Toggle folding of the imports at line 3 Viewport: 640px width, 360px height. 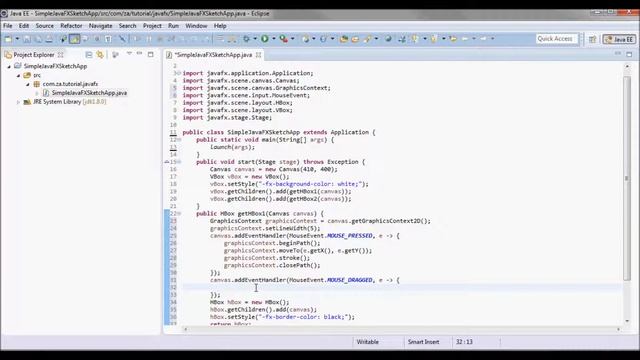tap(179, 73)
